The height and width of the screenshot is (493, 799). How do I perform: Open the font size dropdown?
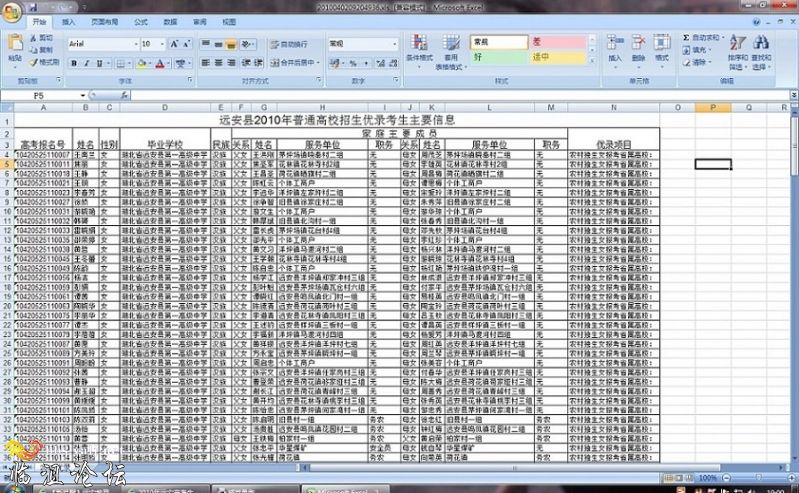162,44
